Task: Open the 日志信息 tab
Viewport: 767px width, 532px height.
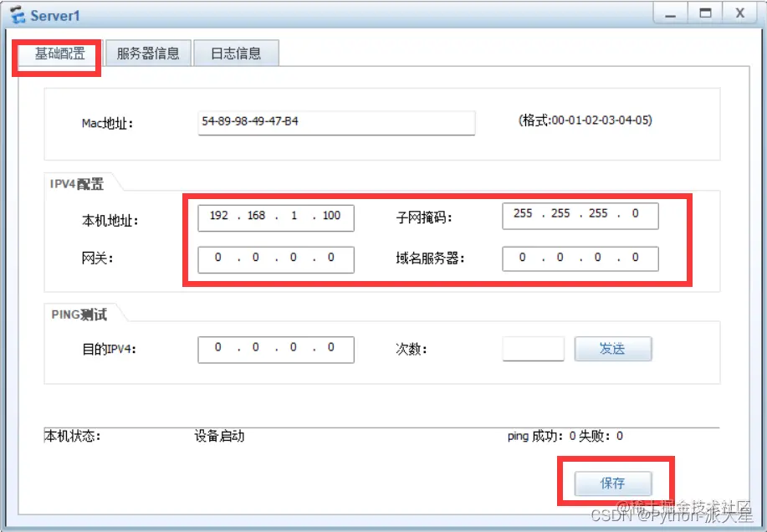Action: 236,54
